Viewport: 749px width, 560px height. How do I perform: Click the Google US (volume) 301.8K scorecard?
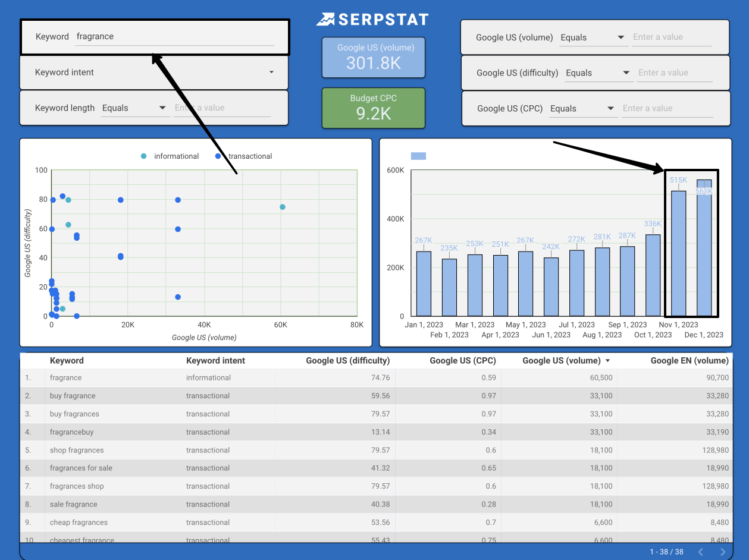click(x=373, y=57)
